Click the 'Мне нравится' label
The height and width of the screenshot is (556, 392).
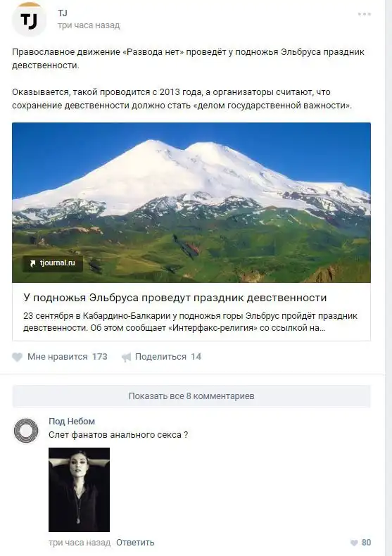pos(58,357)
